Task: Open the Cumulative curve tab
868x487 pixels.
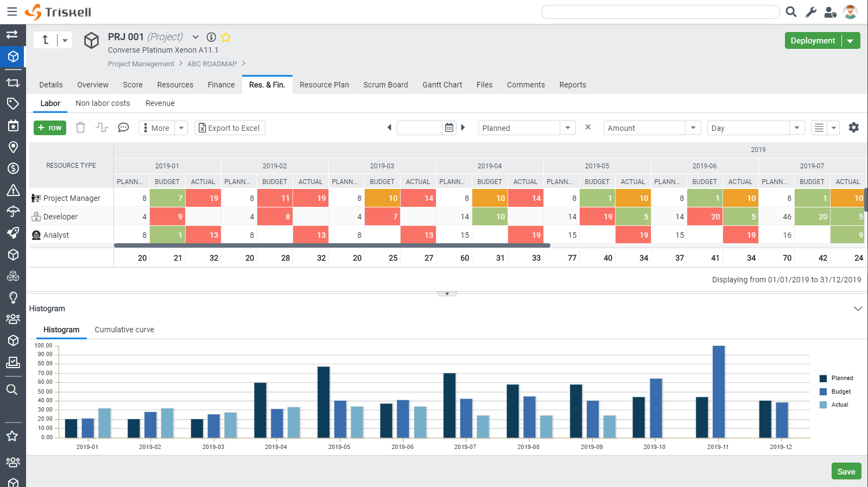Action: pyautogui.click(x=124, y=330)
